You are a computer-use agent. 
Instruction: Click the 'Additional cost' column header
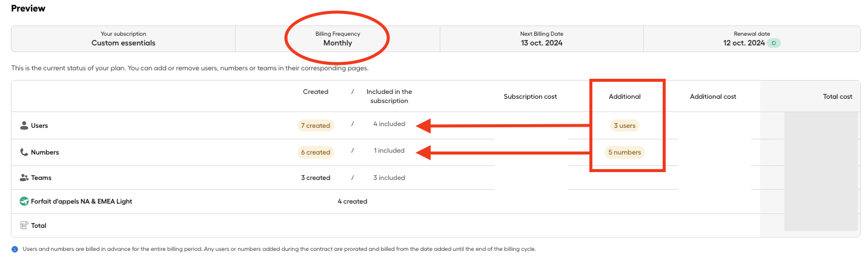(713, 96)
